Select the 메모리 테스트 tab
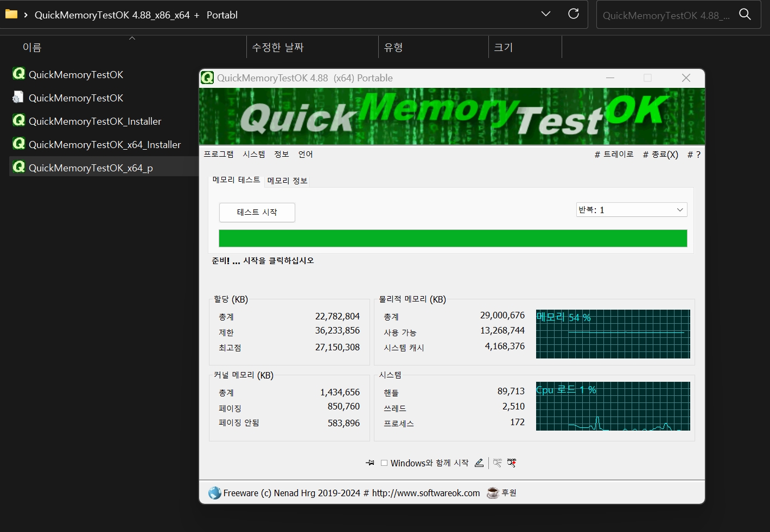The width and height of the screenshot is (770, 532). 236,180
